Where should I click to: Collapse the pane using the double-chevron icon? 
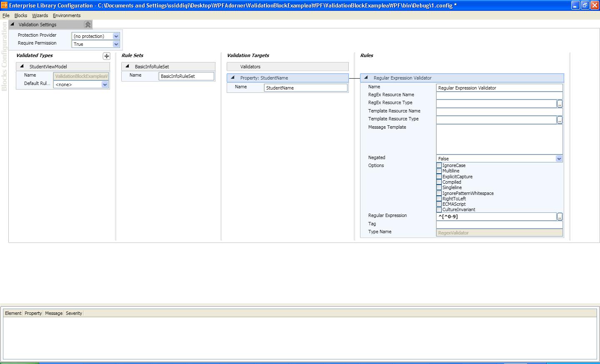pyautogui.click(x=87, y=24)
